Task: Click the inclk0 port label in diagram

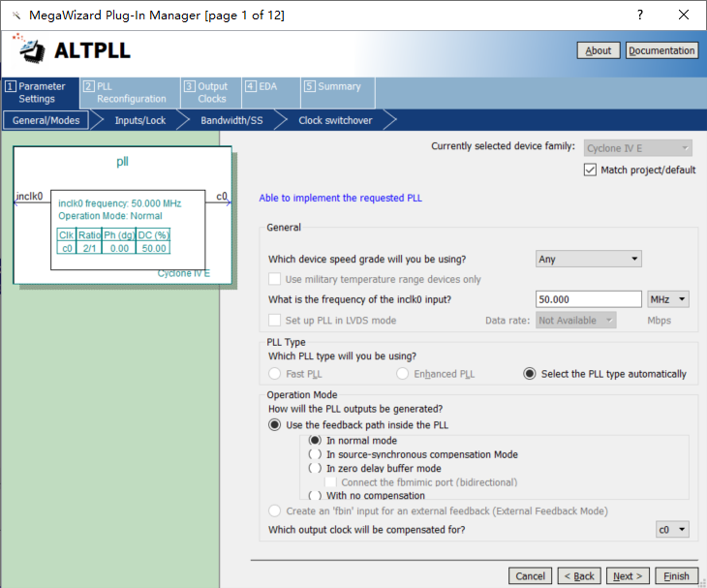Action: 29,196
